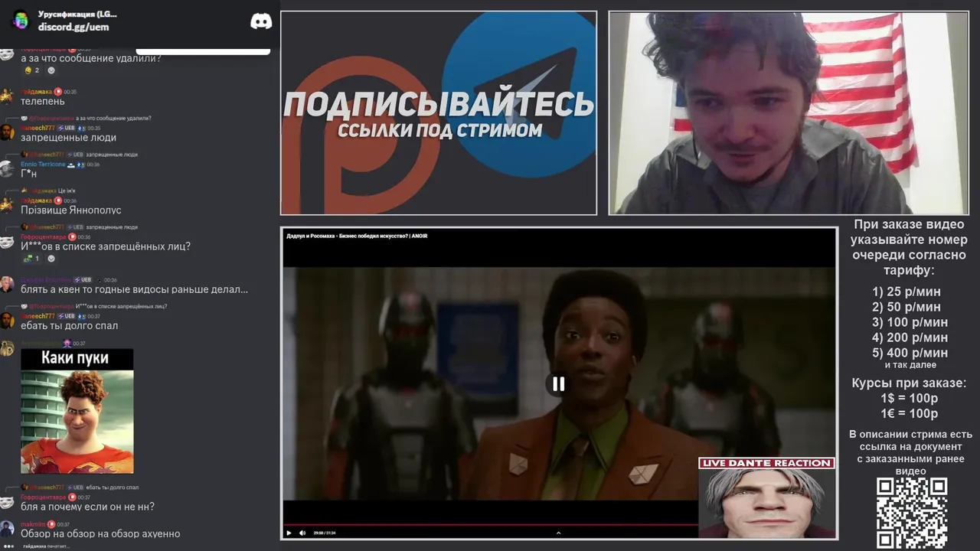
Task: Open avatar beside 'Прізвище Яннополус' message
Action: (x=7, y=204)
